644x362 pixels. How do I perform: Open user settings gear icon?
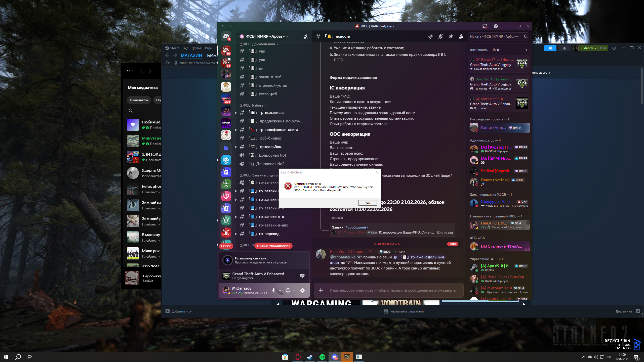click(x=302, y=290)
